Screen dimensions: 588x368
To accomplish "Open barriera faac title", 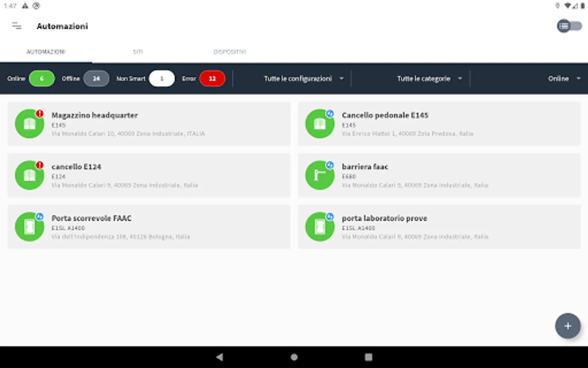I will pyautogui.click(x=365, y=167).
